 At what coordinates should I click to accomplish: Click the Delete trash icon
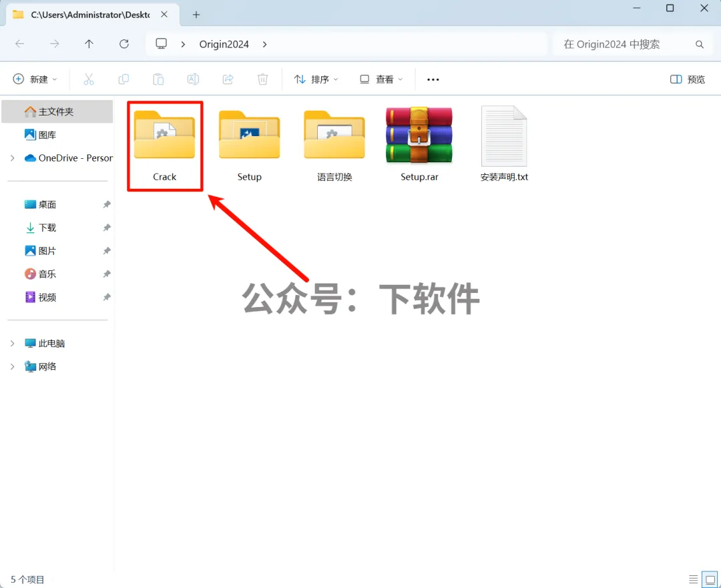click(262, 79)
